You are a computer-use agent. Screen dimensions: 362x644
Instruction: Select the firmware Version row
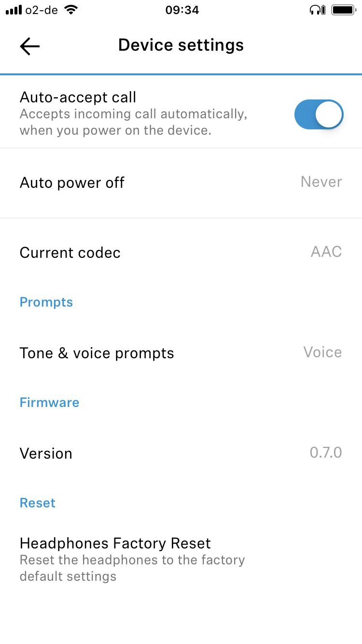46,453
